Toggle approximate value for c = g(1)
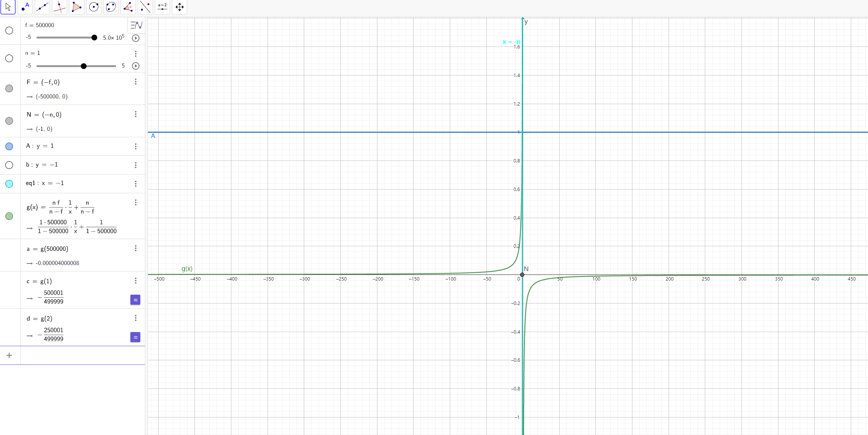Screen dimensions: 868x435 (x=135, y=300)
